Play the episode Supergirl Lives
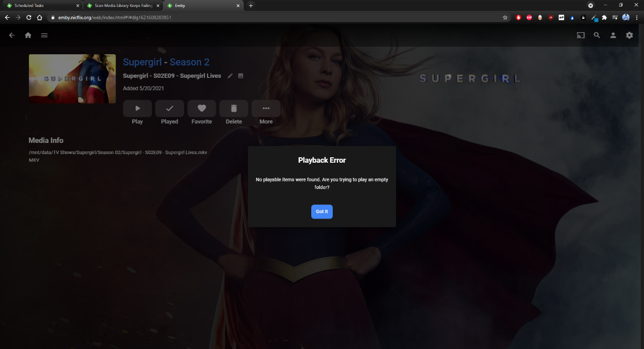This screenshot has height=349, width=644. (137, 108)
